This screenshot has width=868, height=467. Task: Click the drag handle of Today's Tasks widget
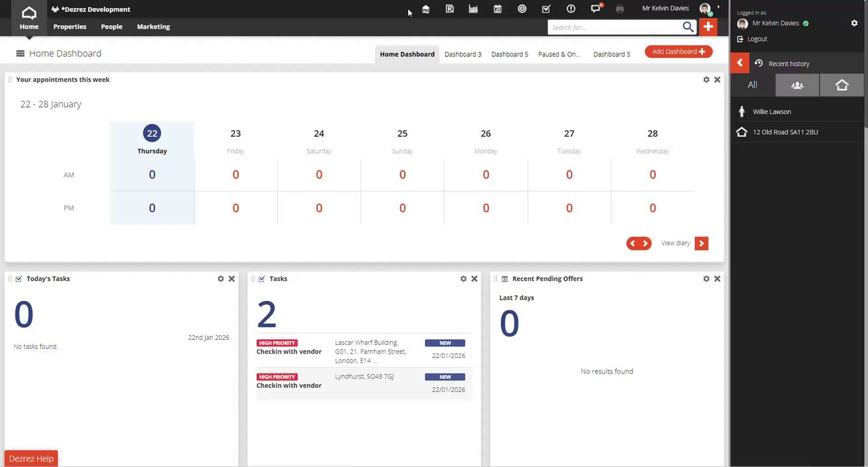coord(10,279)
